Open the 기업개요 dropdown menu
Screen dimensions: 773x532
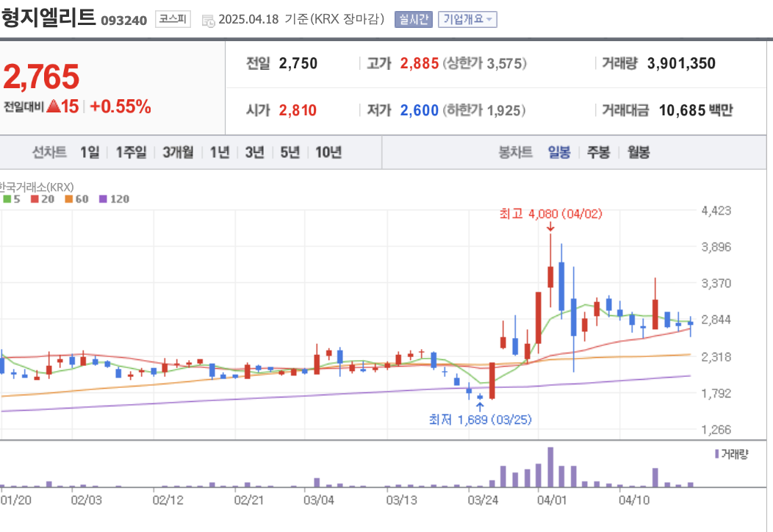click(467, 19)
